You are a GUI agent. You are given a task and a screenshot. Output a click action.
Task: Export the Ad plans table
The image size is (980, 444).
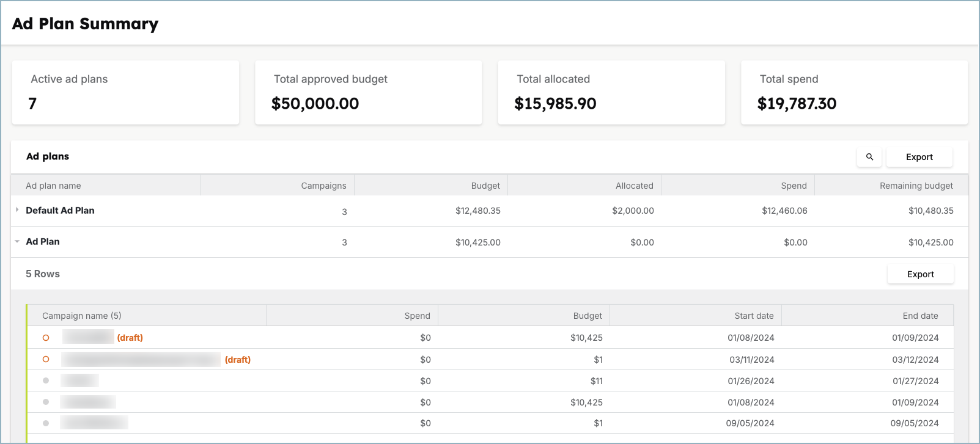[919, 157]
